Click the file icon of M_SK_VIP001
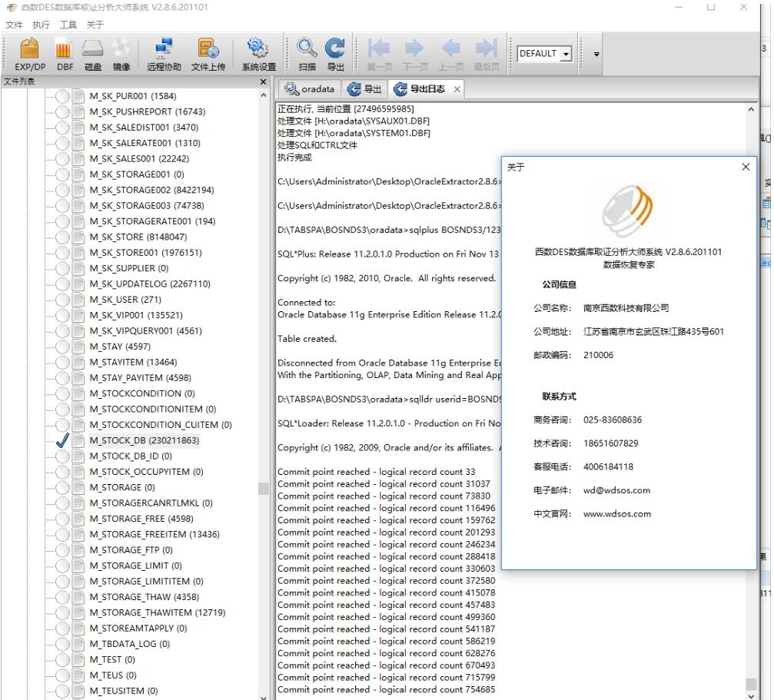The image size is (774, 700). click(x=78, y=315)
